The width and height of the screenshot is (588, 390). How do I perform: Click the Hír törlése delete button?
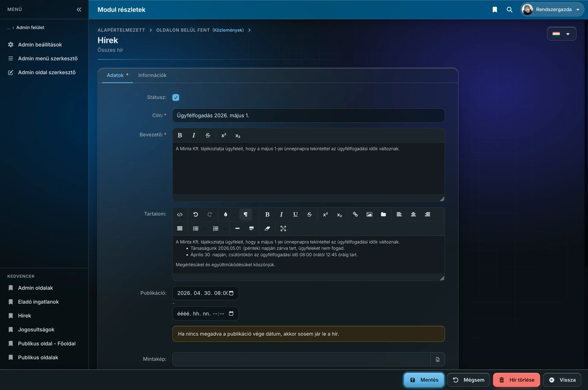516,380
